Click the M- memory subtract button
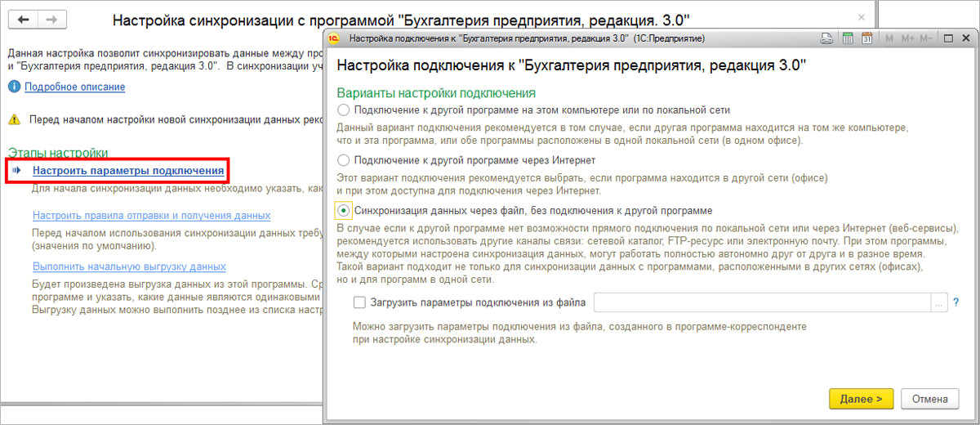This screenshot has width=980, height=425. pyautogui.click(x=926, y=38)
